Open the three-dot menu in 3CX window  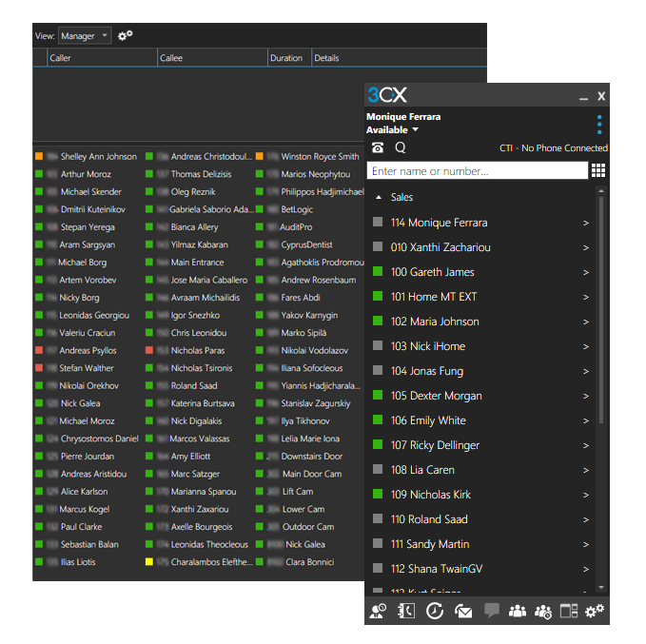tap(598, 125)
